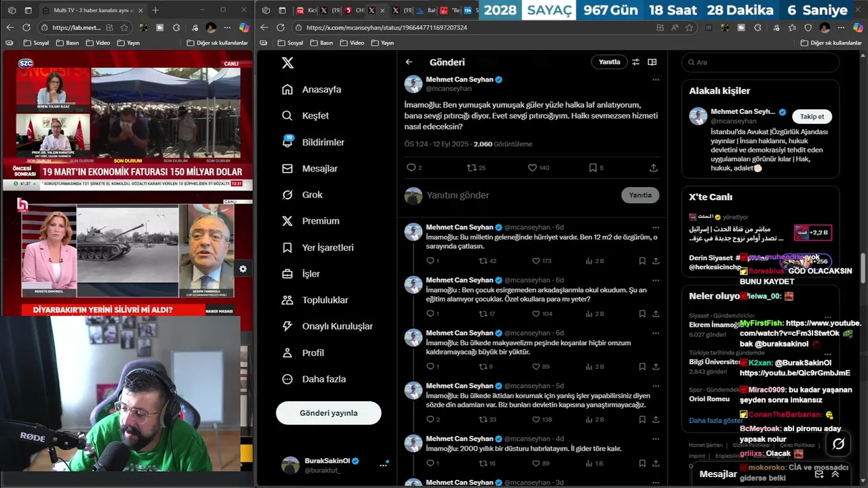Reply to the 'iktidarı korumak' post with 2 replies

click(433, 420)
